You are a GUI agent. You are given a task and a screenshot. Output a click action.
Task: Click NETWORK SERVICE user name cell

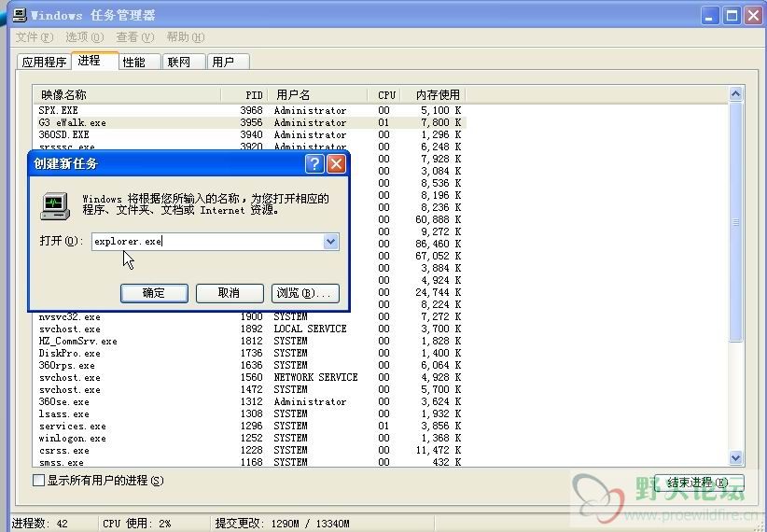315,377
